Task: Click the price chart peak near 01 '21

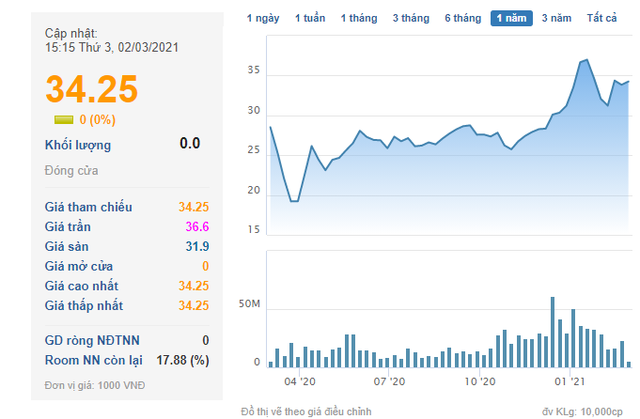Action: (x=587, y=60)
